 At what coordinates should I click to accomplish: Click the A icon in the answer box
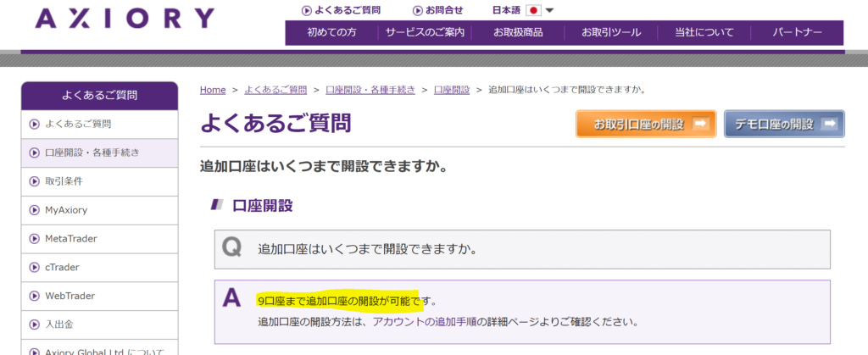[231, 298]
